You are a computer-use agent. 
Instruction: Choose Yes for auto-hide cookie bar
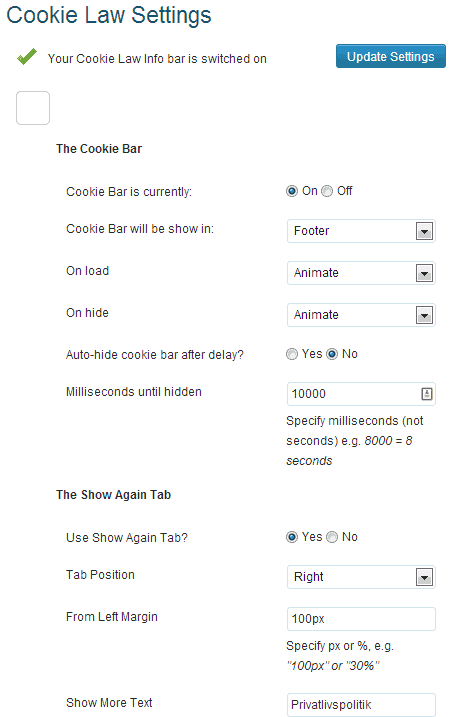coord(291,354)
